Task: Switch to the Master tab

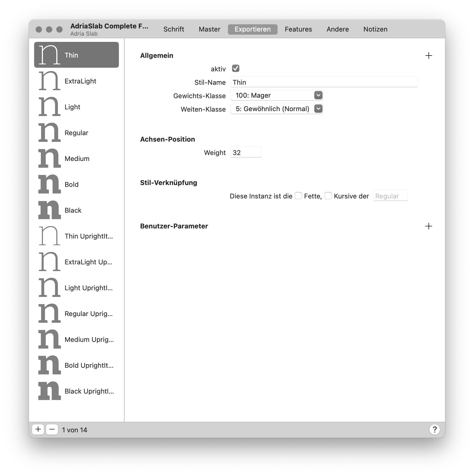Action: point(209,29)
